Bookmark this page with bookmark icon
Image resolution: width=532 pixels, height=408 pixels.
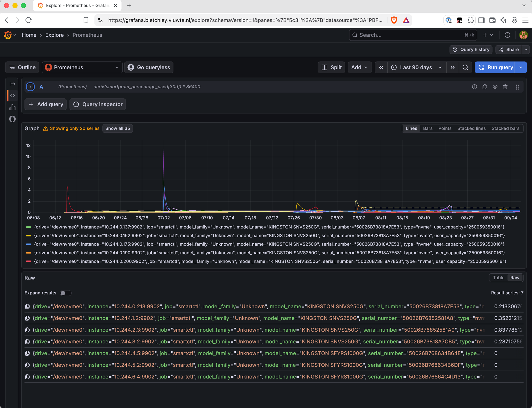[86, 20]
